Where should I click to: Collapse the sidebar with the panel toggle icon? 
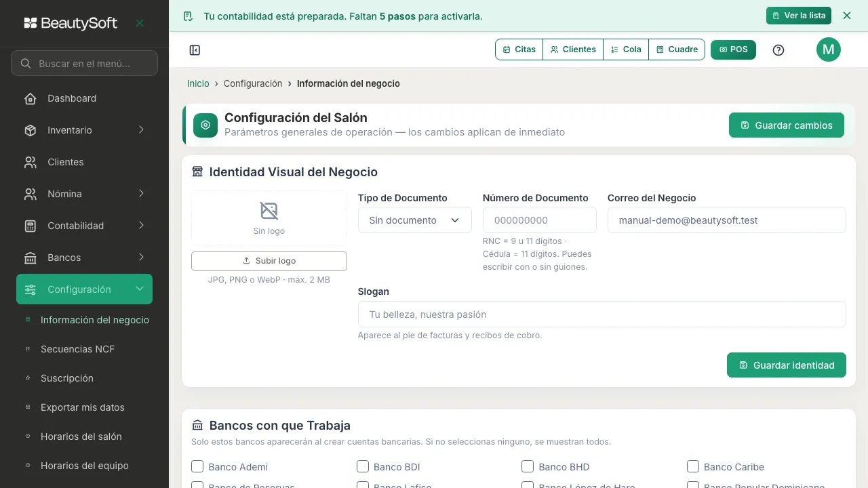(195, 50)
